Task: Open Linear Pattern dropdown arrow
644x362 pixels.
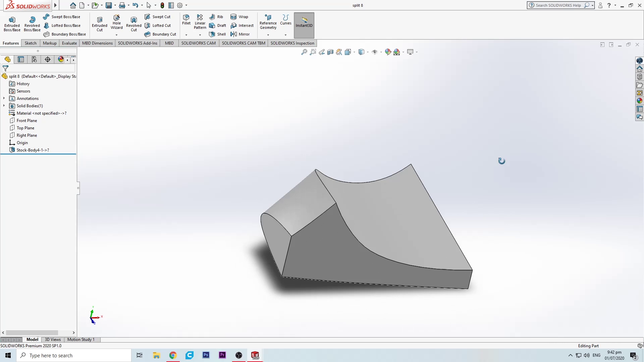Action: point(200,35)
